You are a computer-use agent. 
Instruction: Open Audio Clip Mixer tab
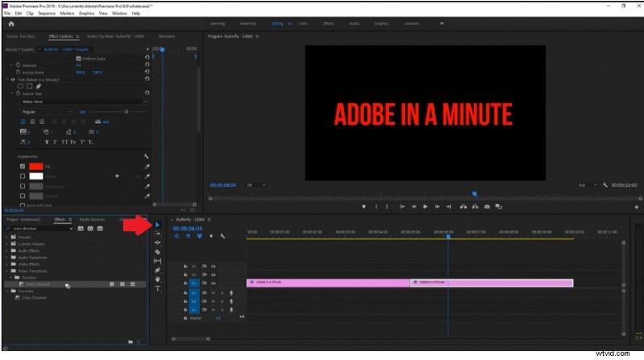point(115,36)
